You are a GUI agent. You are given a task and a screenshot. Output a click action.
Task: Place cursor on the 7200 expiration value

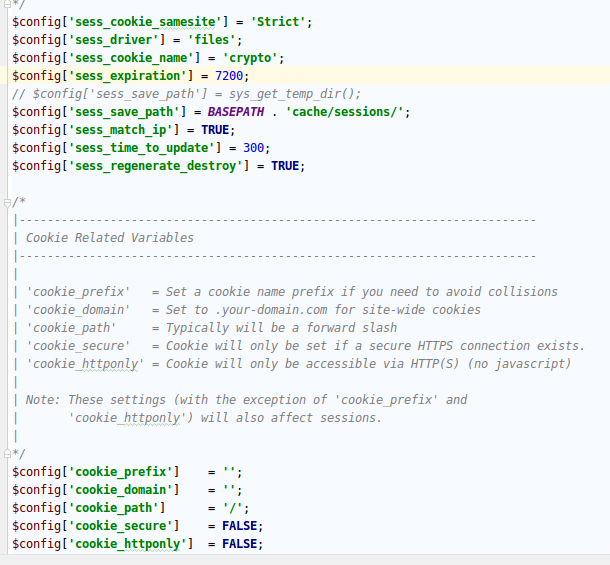[x=229, y=76]
